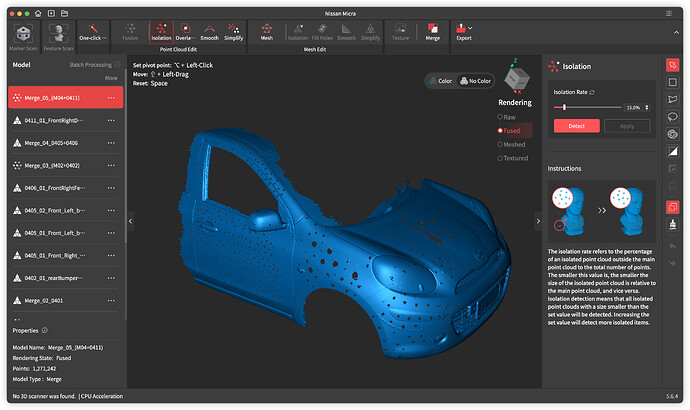Select 0405_01_Front_Left_b model

(66, 233)
